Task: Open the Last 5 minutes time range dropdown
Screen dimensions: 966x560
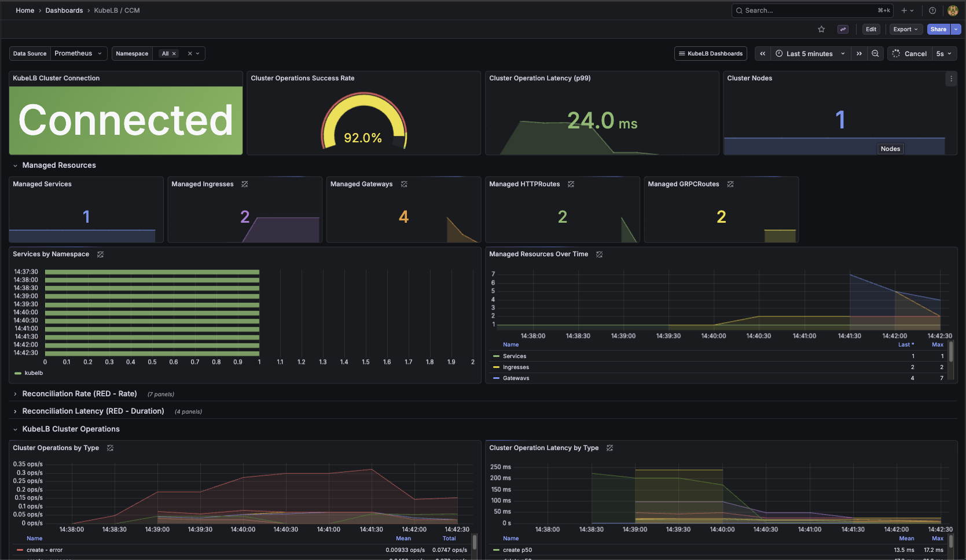Action: (808, 53)
